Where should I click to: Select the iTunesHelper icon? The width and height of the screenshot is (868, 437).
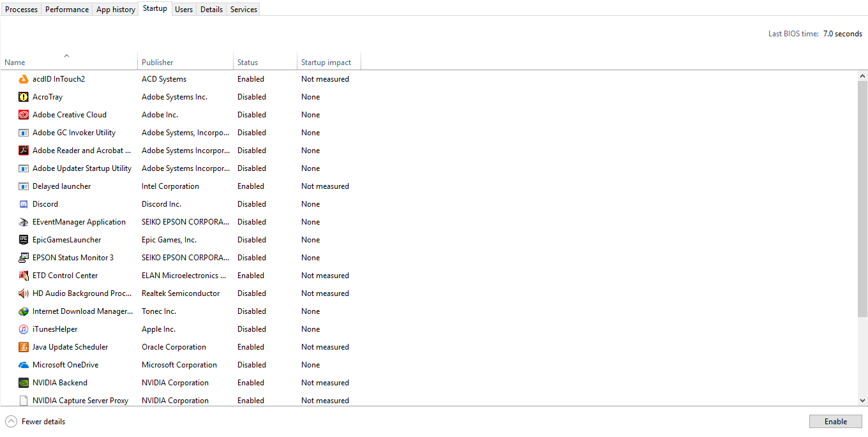[24, 329]
